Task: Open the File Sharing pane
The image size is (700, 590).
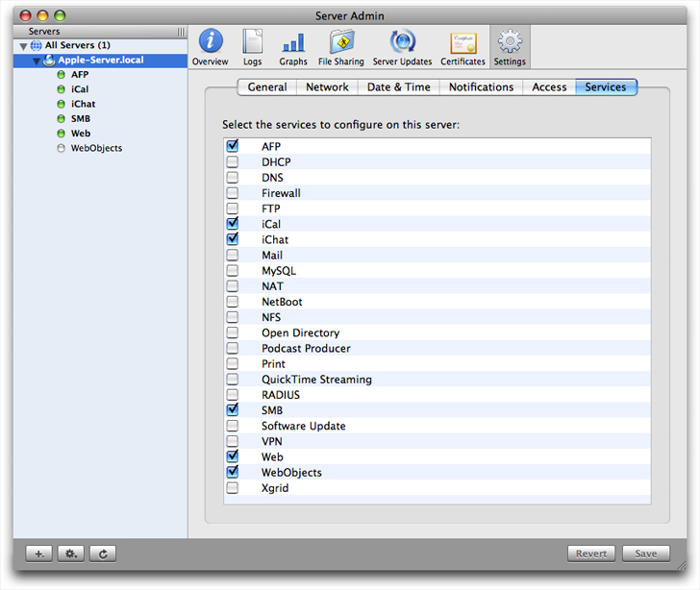Action: (340, 46)
